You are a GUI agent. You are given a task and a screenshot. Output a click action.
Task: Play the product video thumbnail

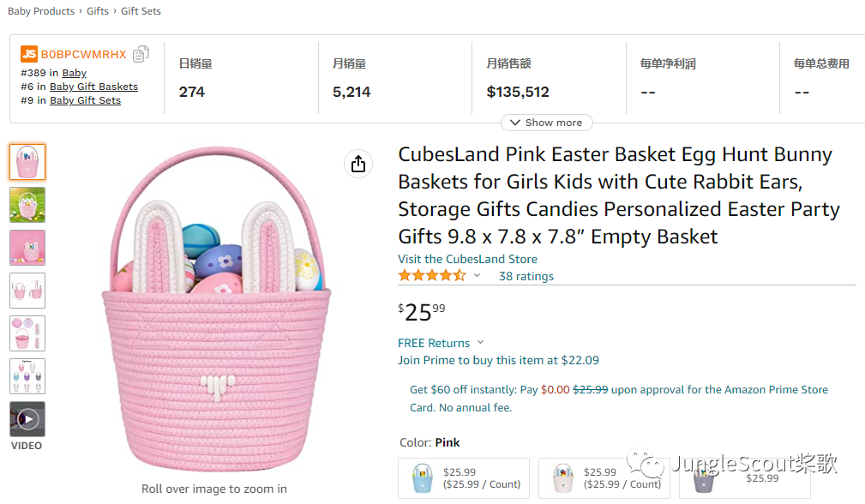(x=27, y=419)
